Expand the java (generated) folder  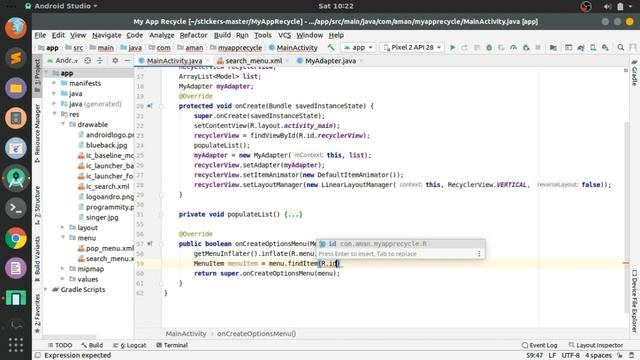(x=54, y=104)
